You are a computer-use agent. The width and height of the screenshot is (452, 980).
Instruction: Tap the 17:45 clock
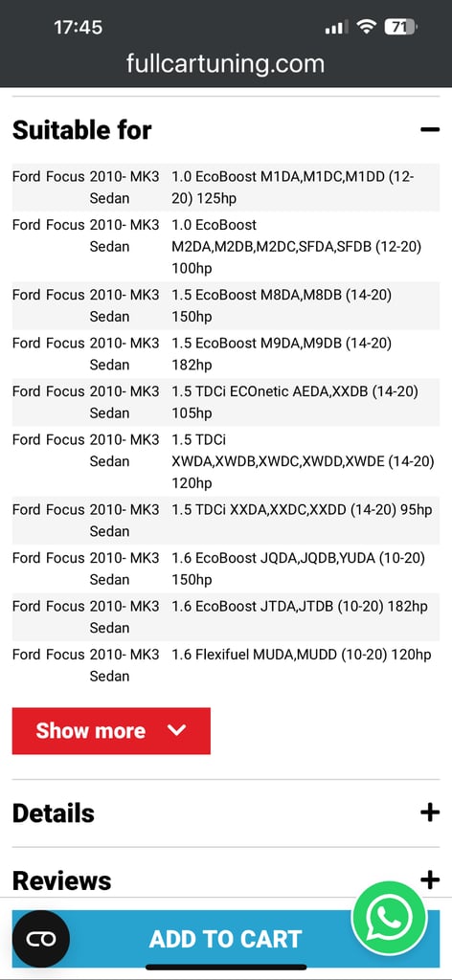point(79,27)
